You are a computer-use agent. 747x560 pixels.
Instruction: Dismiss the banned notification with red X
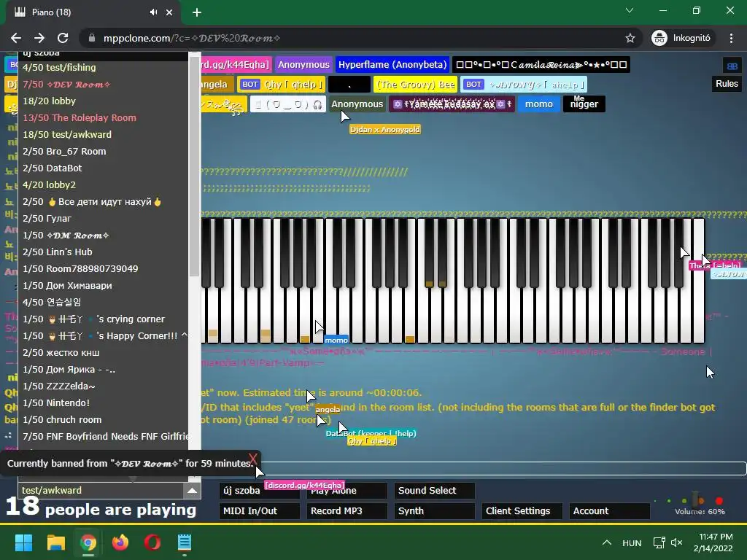tap(253, 459)
